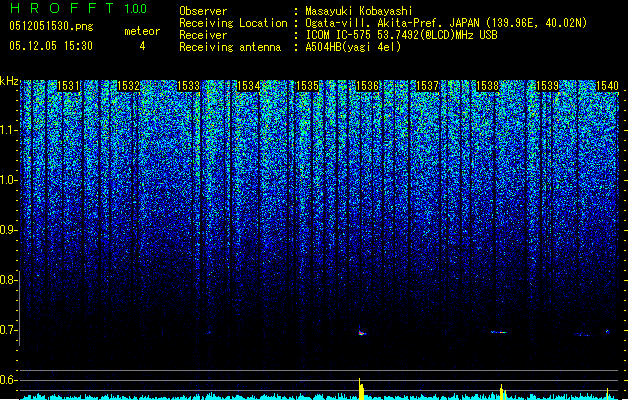
Task: Click the bright meteor echo below 1536
Action: pos(361,332)
